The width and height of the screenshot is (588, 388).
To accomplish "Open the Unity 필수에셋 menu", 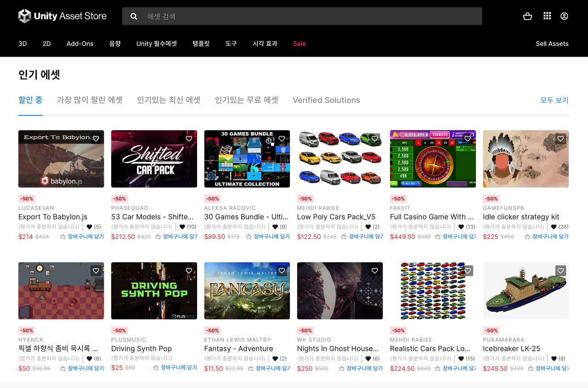I will point(157,44).
